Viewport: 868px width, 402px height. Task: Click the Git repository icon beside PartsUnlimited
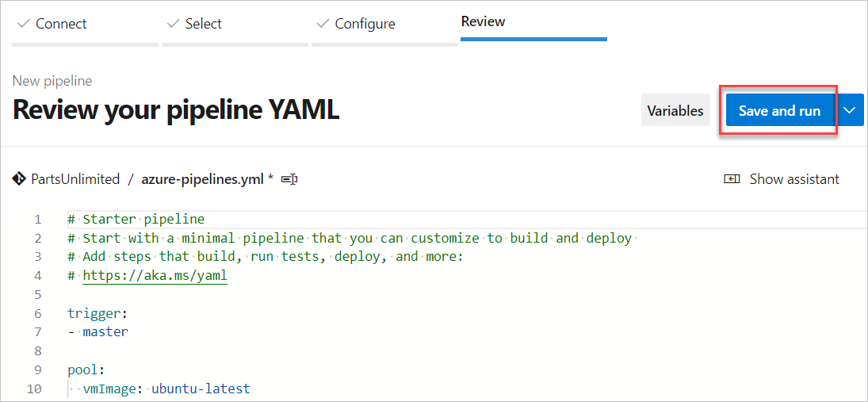click(x=19, y=179)
